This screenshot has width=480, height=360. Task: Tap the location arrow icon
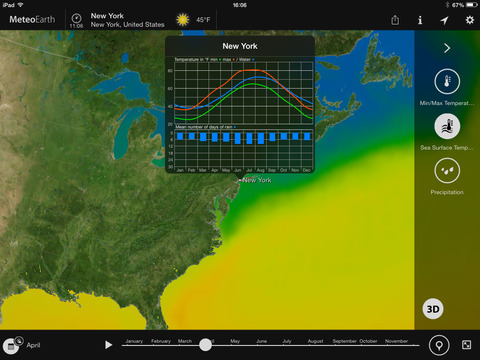click(x=444, y=20)
